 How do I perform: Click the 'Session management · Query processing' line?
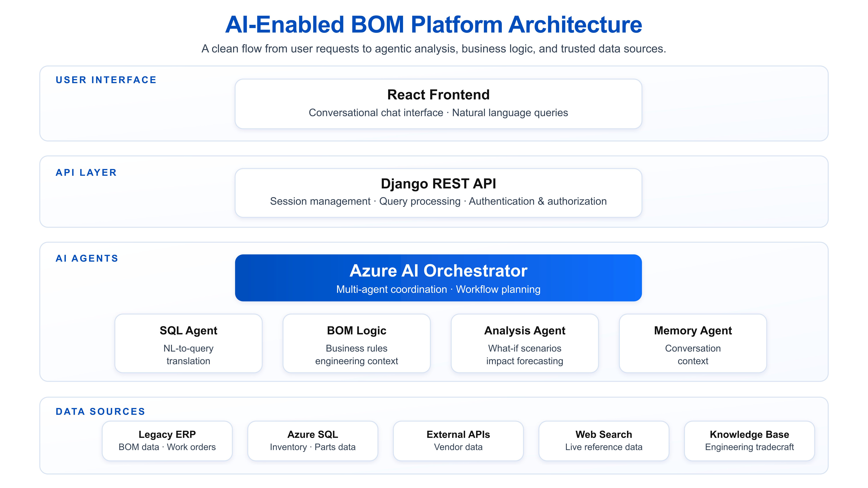point(438,201)
